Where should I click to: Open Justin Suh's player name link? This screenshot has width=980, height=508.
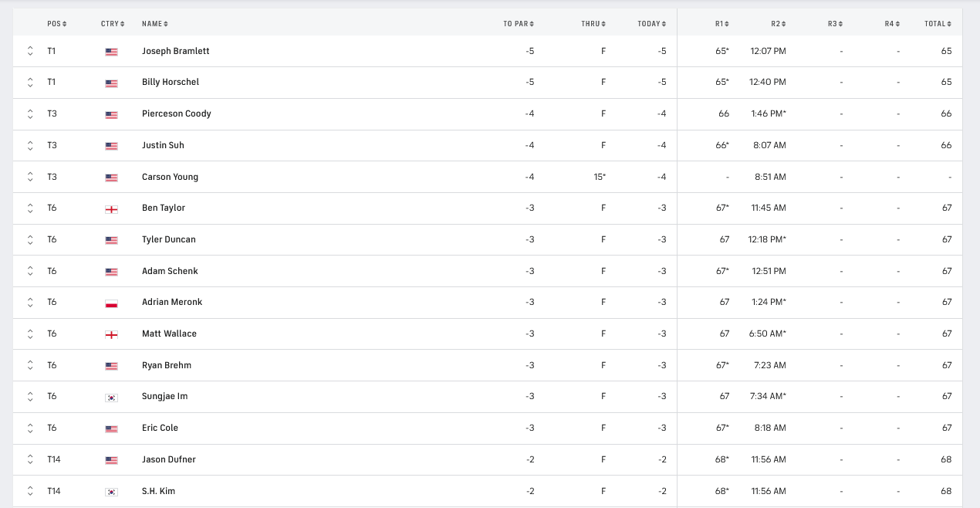pyautogui.click(x=163, y=145)
